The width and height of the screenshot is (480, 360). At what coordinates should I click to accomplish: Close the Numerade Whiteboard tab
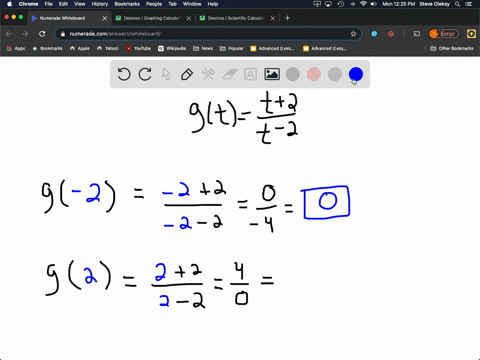click(105, 18)
